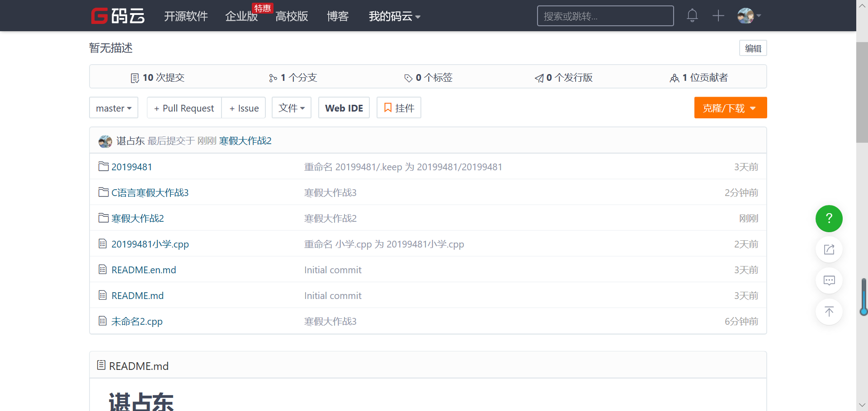Click the 2天前 timestamp
The width and height of the screenshot is (868, 411).
click(x=746, y=244)
